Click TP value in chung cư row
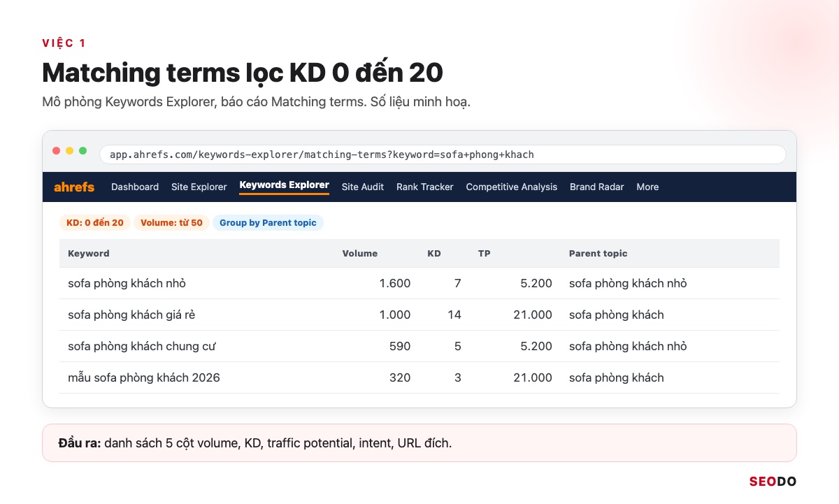 (536, 346)
